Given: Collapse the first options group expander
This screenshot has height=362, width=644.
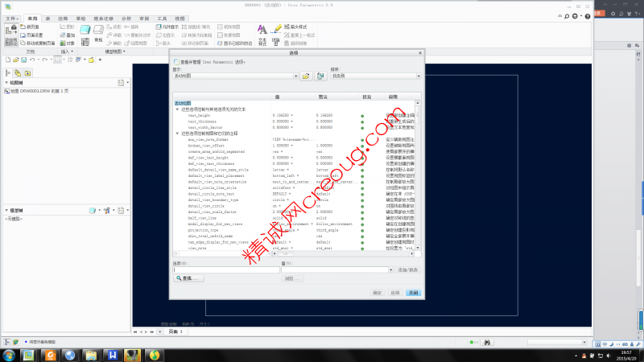Looking at the screenshot, I should pos(177,109).
